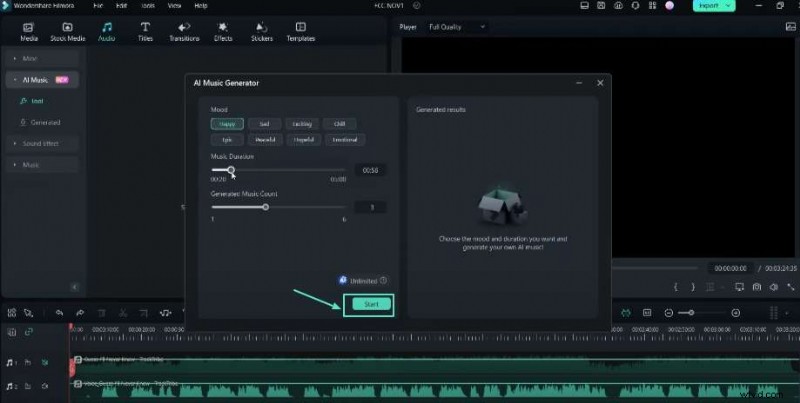
Task: Select the Peaceful mood
Action: tap(265, 140)
